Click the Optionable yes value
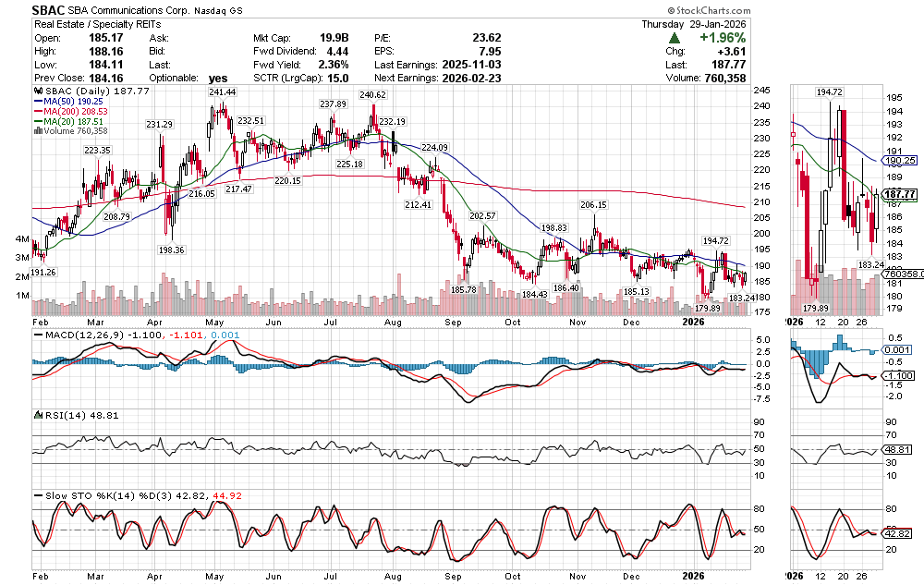This screenshot has height=585, width=924. pos(219,78)
